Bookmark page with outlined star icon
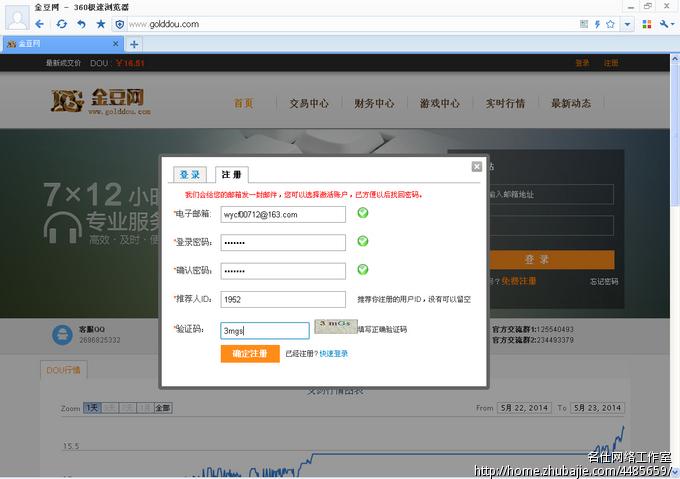 click(610, 24)
